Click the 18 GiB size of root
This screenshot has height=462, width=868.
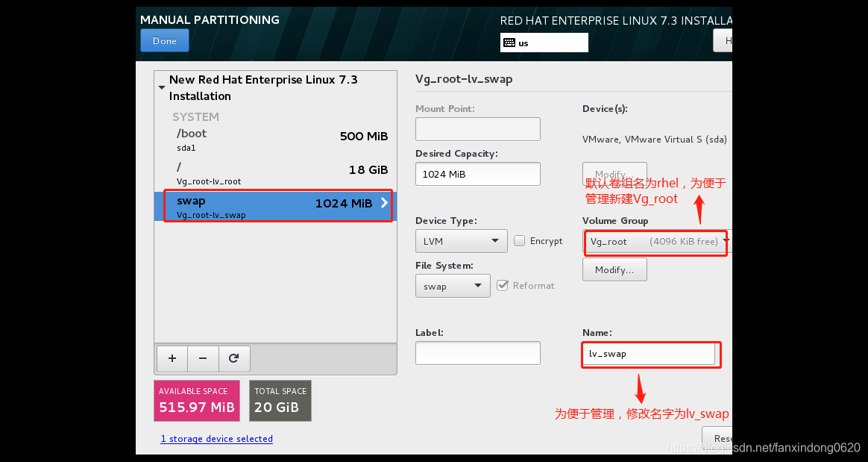click(368, 169)
